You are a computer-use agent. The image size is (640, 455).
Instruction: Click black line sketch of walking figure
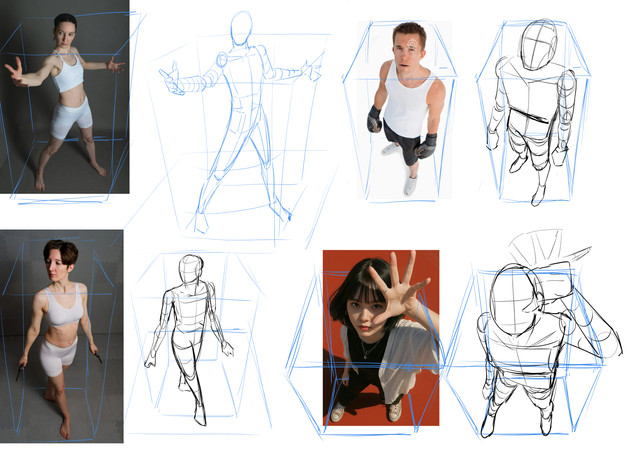coord(189,340)
